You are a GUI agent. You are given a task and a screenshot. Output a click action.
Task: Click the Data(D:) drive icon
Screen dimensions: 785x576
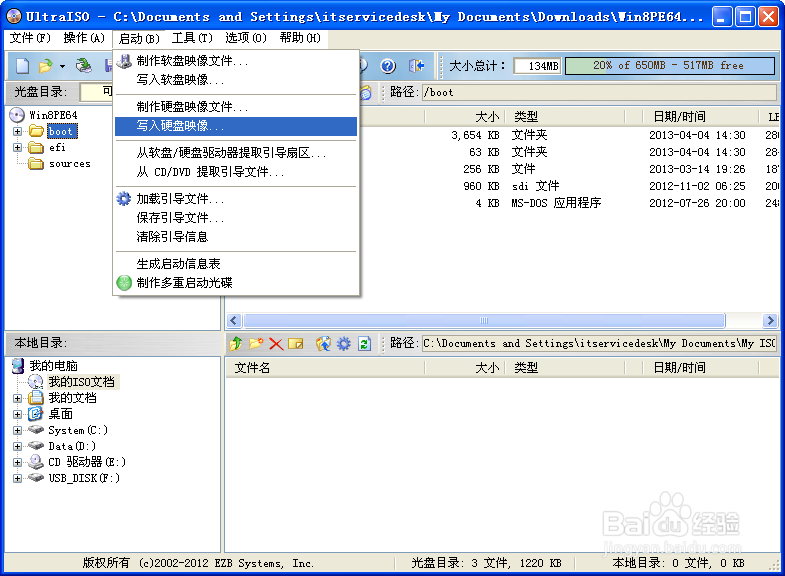(x=36, y=445)
